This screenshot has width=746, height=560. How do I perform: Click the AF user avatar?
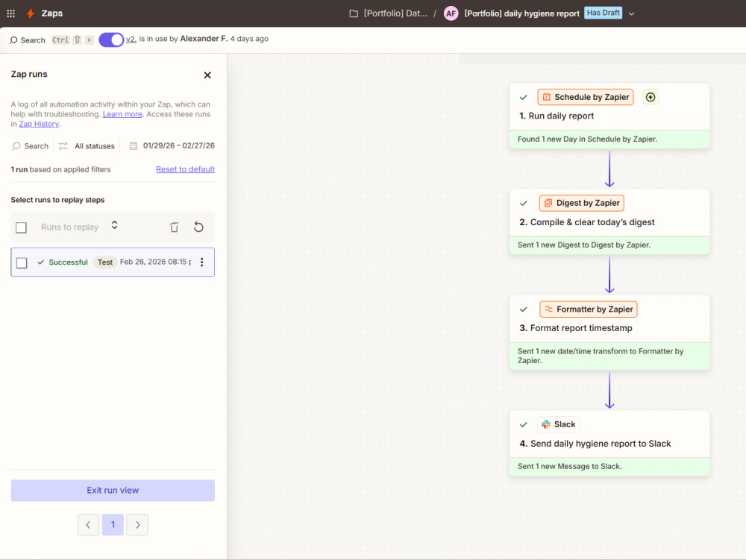[451, 13]
